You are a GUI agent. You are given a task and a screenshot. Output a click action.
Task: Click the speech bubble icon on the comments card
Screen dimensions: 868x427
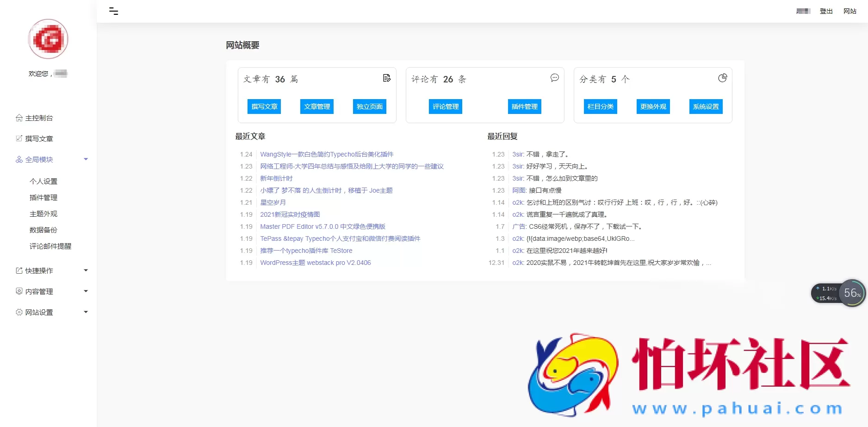click(555, 78)
